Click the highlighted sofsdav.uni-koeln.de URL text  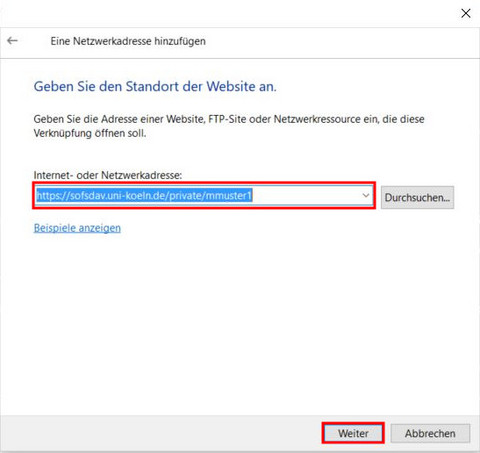144,196
